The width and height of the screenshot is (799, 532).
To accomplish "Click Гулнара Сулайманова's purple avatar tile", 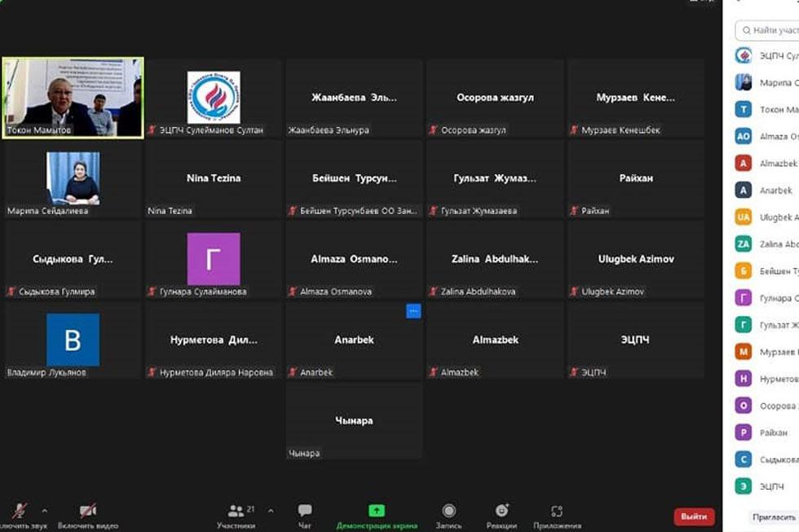I will click(x=214, y=259).
